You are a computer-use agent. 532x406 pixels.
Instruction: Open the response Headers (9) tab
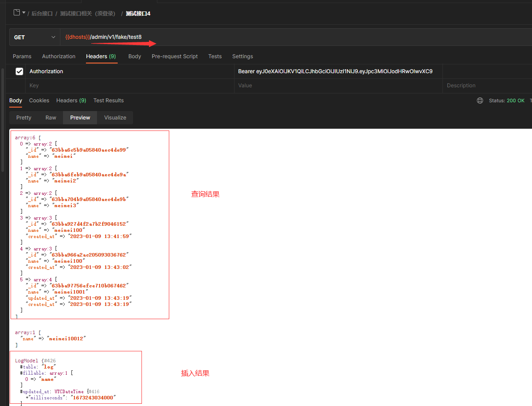(71, 101)
